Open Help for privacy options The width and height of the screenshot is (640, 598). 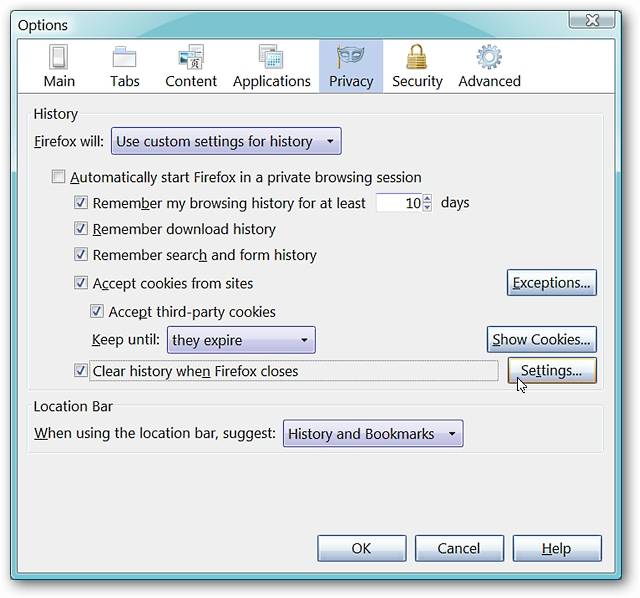coord(557,548)
